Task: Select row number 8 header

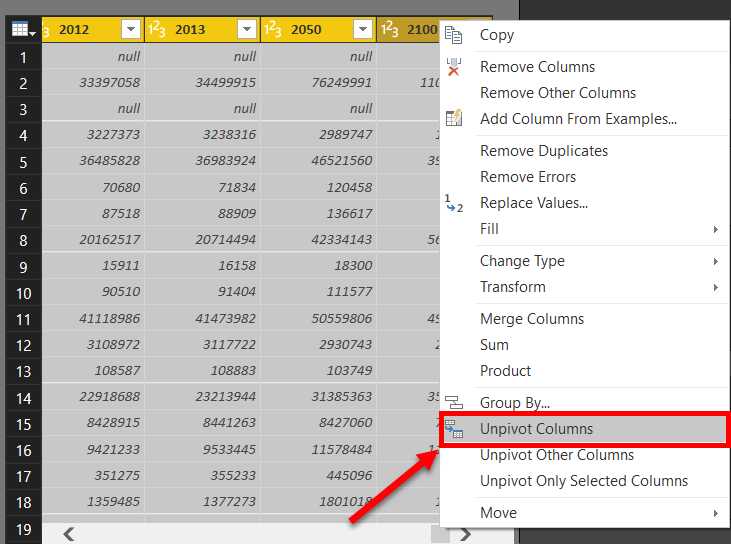Action: 21,241
